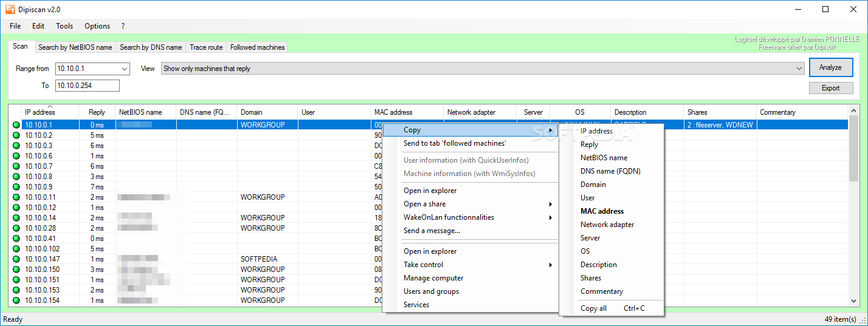Sort by Commentary column header
The image size is (868, 326).
click(803, 112)
